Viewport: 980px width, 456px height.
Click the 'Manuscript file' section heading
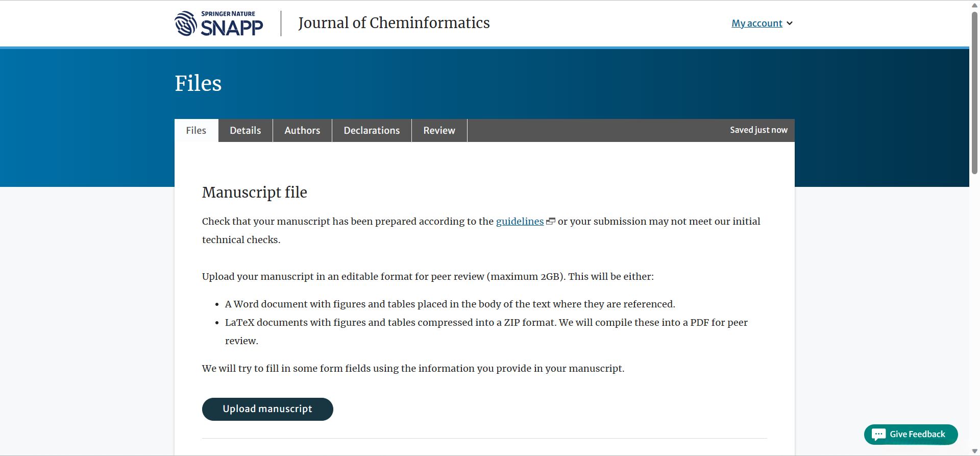[x=254, y=193]
